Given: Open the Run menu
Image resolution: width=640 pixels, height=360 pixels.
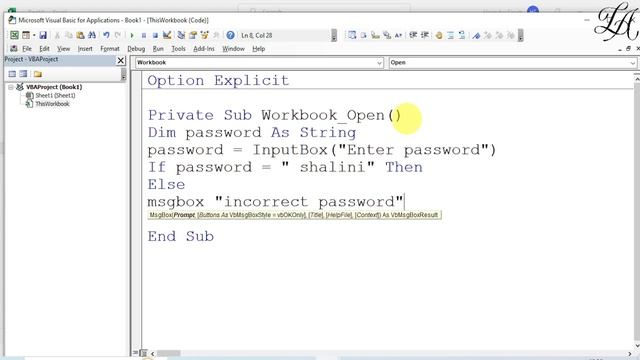Looking at the screenshot, I should click(158, 49).
